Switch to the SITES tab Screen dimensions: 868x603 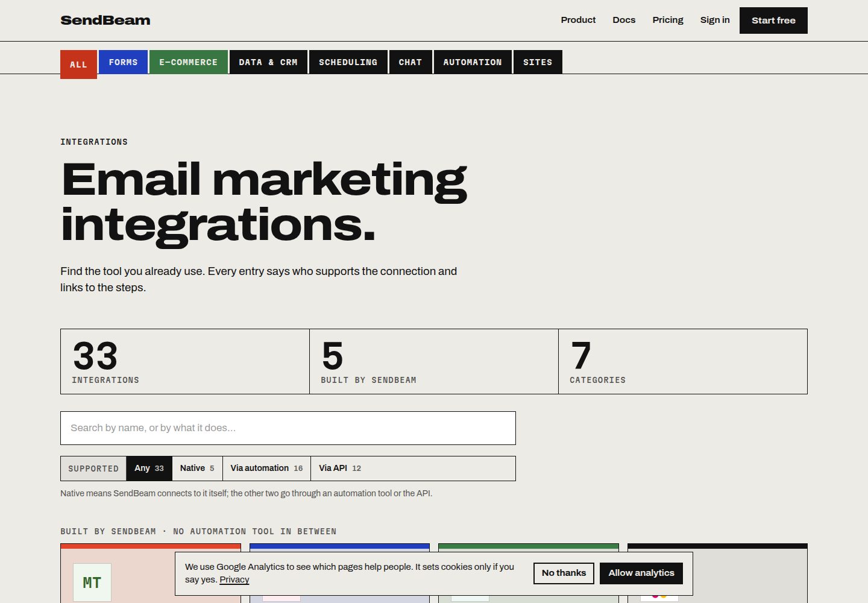pyautogui.click(x=538, y=62)
